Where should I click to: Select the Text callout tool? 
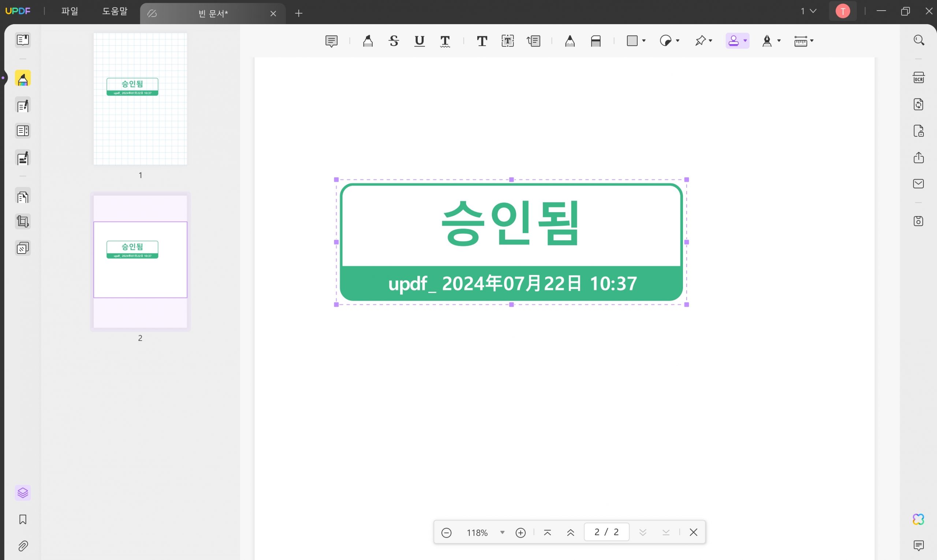(533, 41)
